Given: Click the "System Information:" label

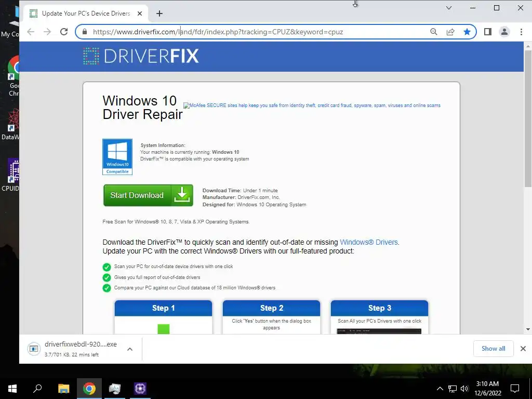Looking at the screenshot, I should point(163,145).
